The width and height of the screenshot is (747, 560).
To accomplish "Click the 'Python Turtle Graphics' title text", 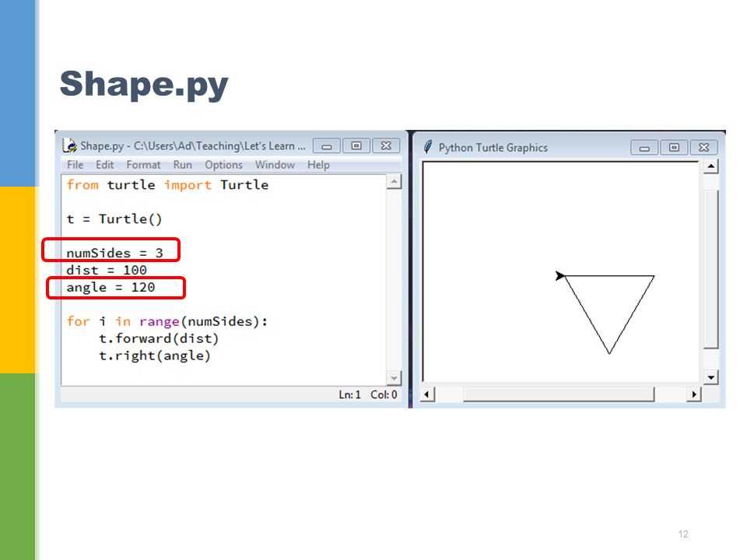I will pos(493,148).
